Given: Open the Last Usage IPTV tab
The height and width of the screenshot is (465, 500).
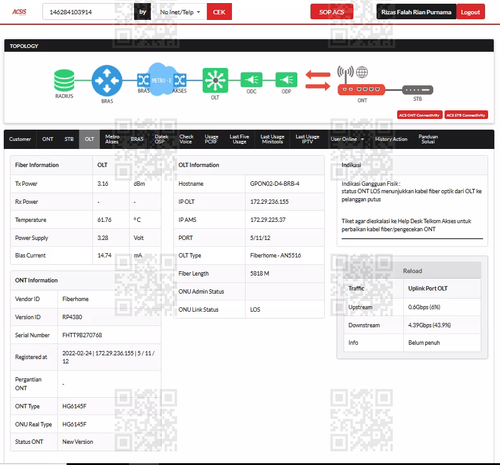Looking at the screenshot, I should point(307,139).
